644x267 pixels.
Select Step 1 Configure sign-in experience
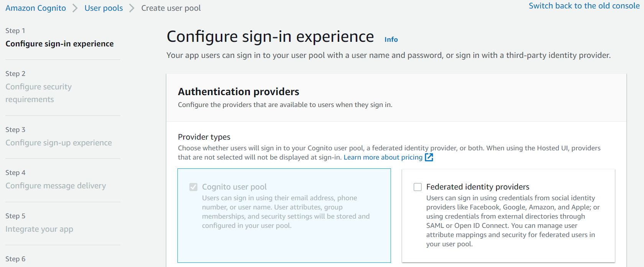click(59, 43)
